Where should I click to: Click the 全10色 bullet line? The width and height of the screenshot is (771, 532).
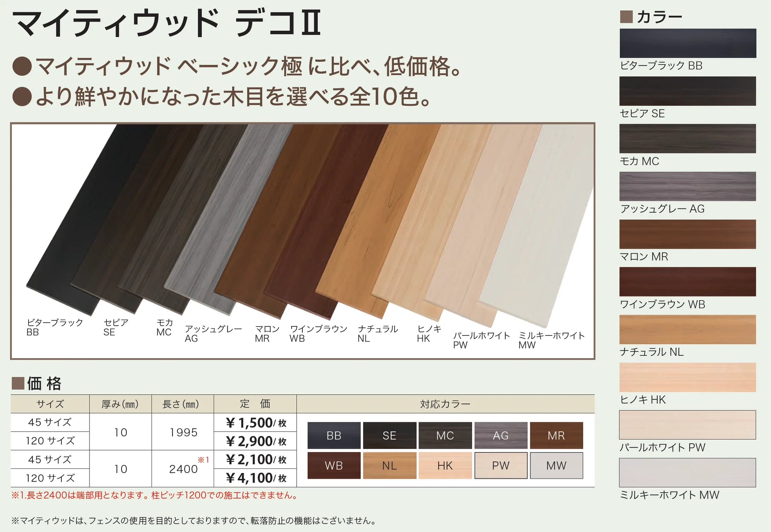222,96
